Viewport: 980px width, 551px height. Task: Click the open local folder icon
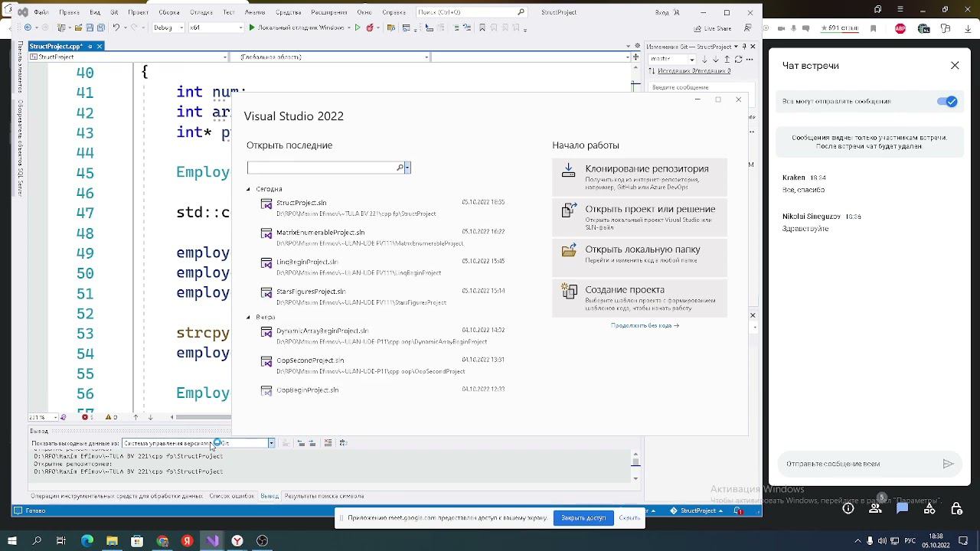568,250
